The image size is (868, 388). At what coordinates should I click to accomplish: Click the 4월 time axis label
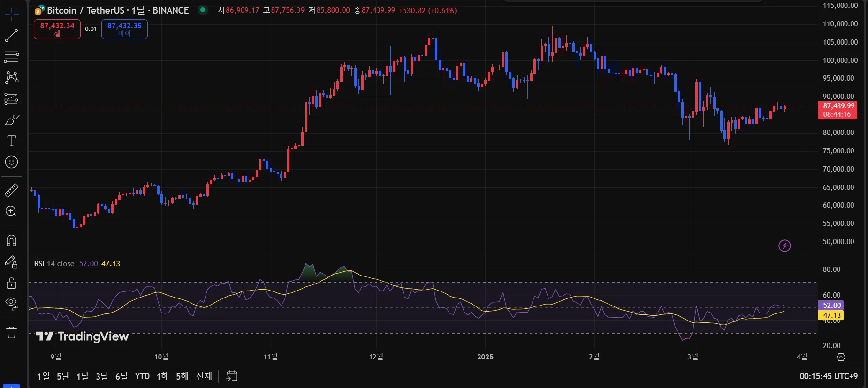coord(802,357)
